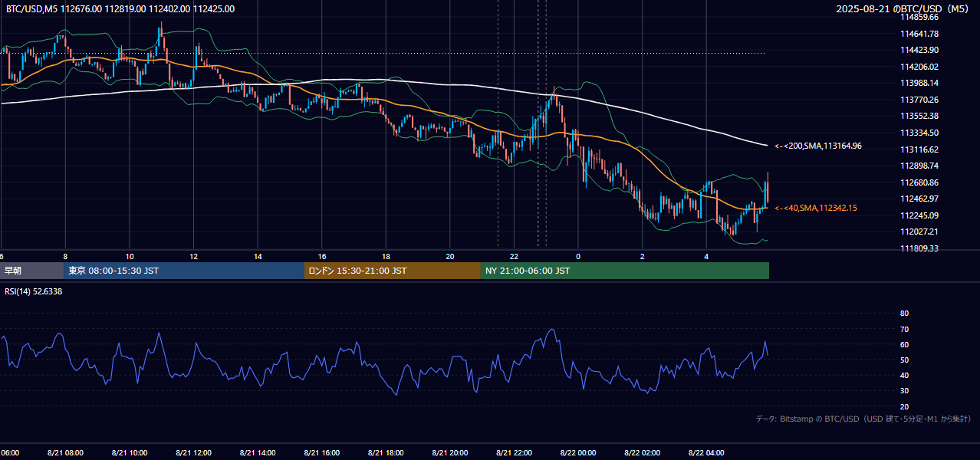This screenshot has height=460, width=980.
Task: Click the RSI(14) 52.6338 indicator label
Action: coord(34,291)
